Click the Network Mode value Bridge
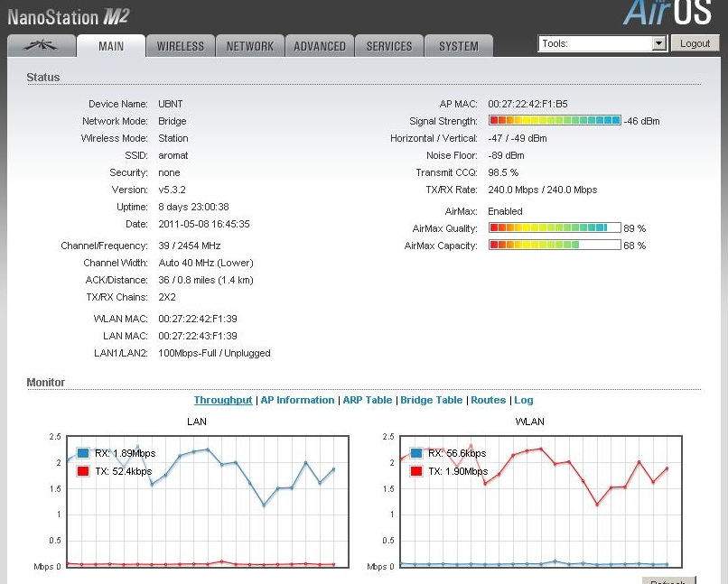Screen dimensions: 728x584 173,121
